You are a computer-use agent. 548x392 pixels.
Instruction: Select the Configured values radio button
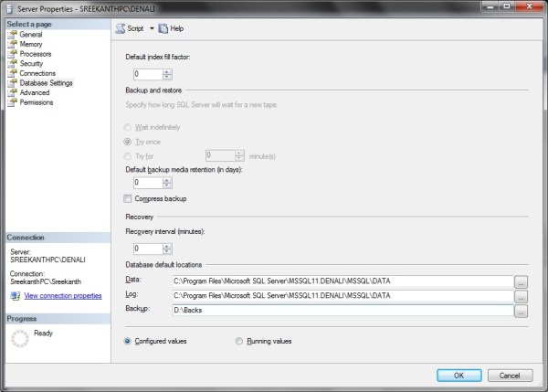pyautogui.click(x=128, y=341)
